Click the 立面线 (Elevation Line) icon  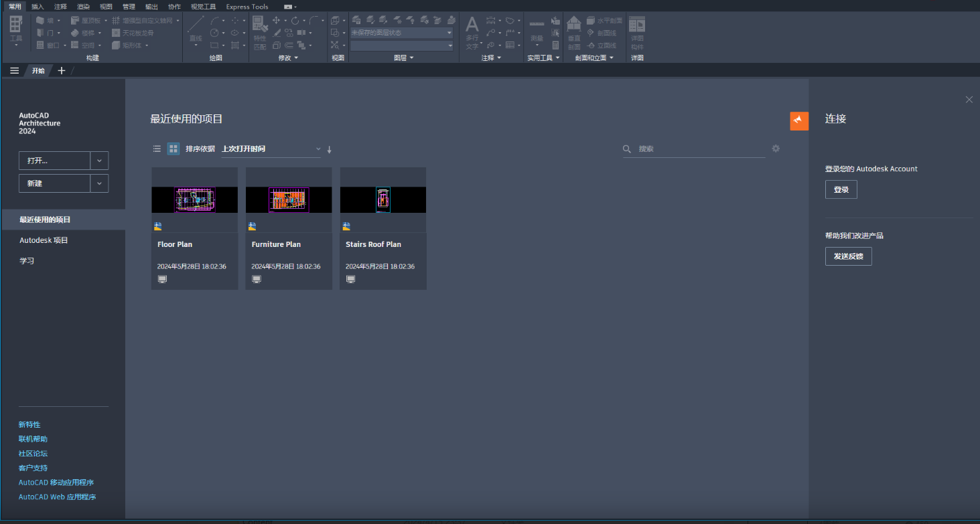coord(591,45)
